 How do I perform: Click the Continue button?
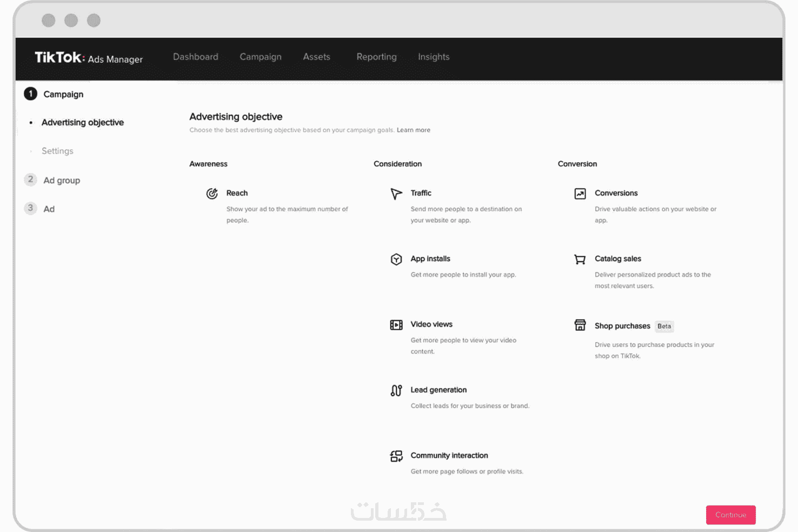[731, 515]
